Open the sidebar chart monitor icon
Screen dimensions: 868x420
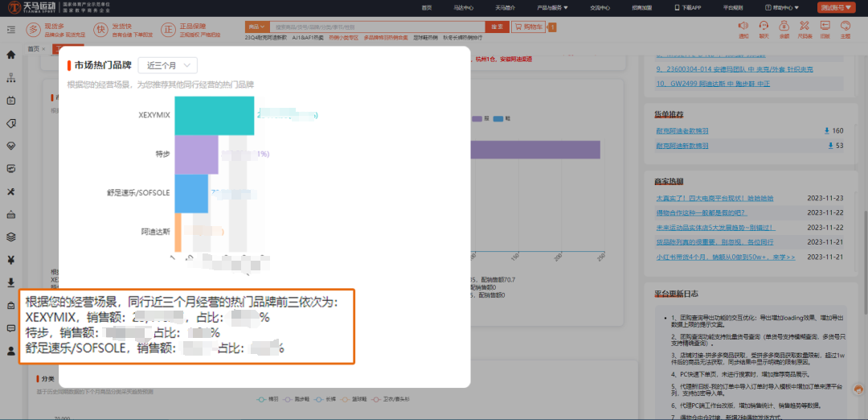pos(10,168)
